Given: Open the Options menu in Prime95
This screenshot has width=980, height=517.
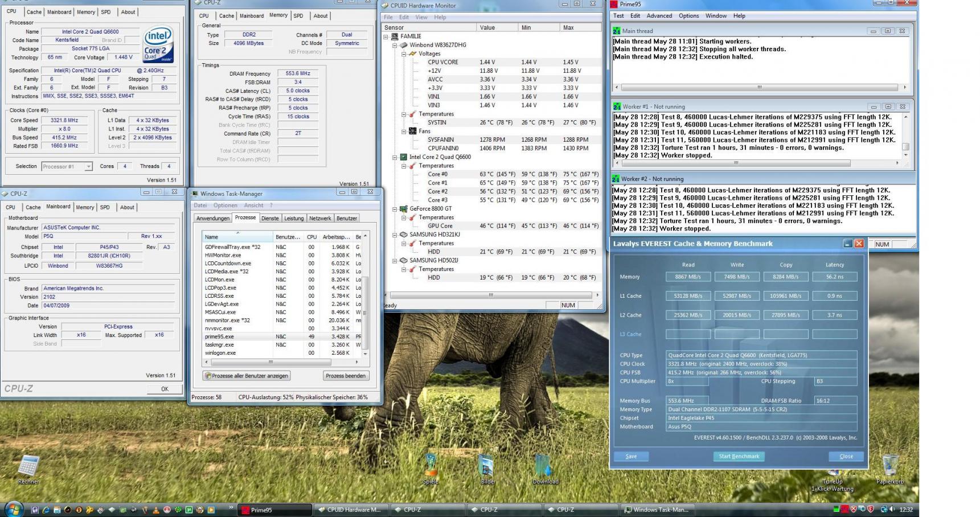Looking at the screenshot, I should point(688,16).
